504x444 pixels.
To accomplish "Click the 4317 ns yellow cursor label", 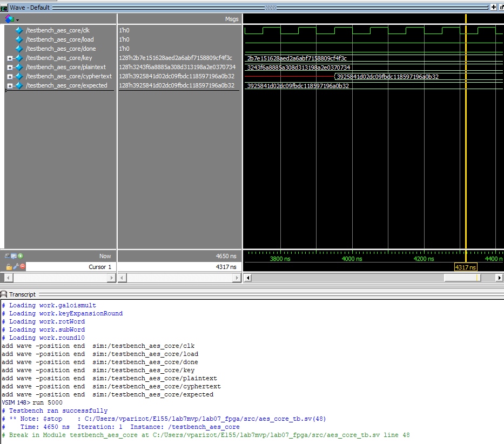I will tap(466, 267).
